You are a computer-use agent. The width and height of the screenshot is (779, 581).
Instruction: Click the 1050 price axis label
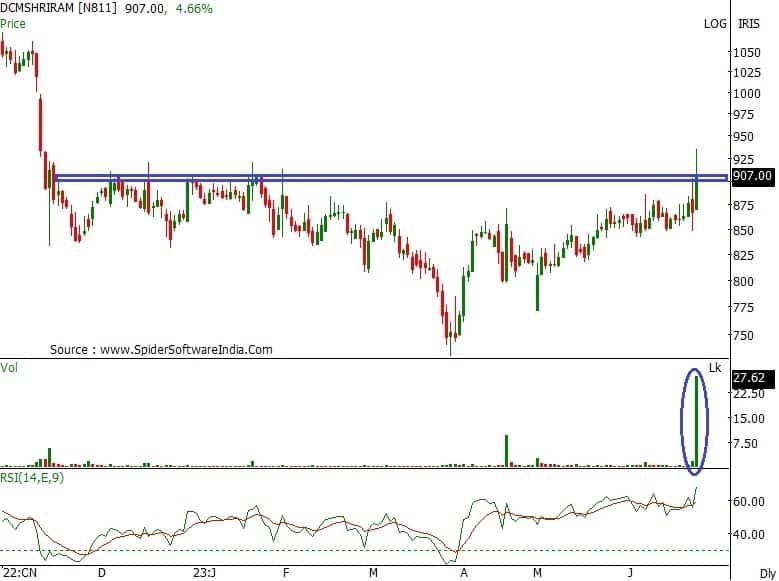click(x=744, y=52)
